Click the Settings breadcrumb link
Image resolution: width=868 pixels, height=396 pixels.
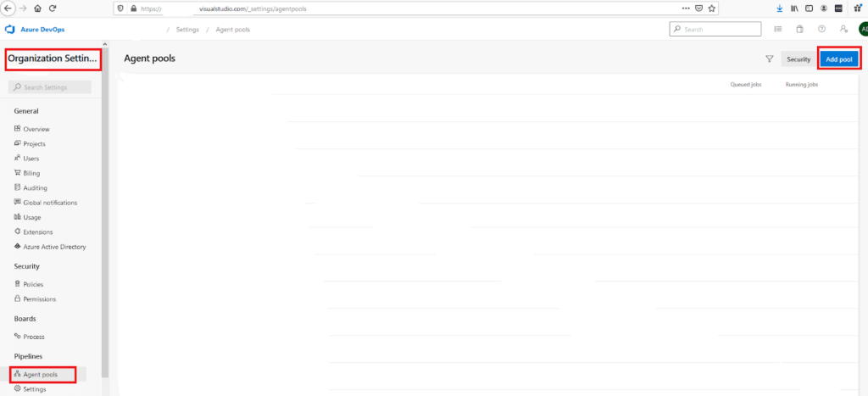(x=187, y=30)
